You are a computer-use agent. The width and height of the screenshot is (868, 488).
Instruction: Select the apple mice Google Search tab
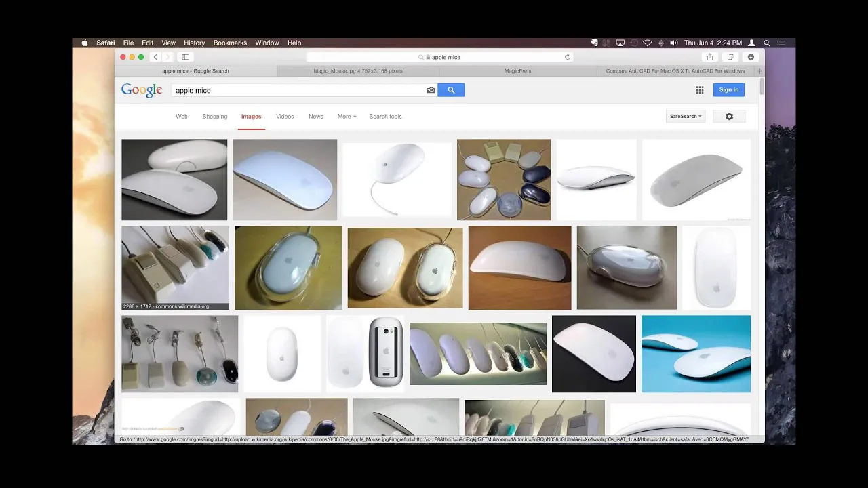(195, 70)
